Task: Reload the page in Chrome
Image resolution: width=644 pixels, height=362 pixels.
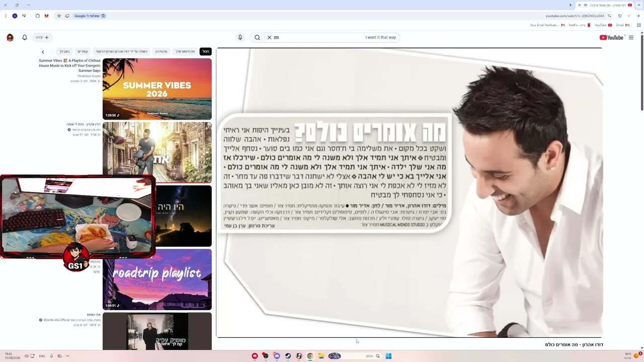Action: tap(620, 16)
